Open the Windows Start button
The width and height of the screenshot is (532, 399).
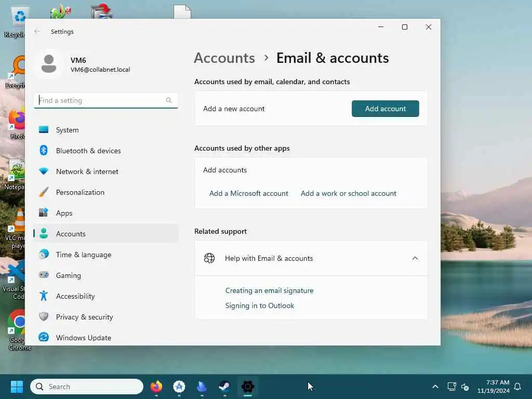coord(17,387)
